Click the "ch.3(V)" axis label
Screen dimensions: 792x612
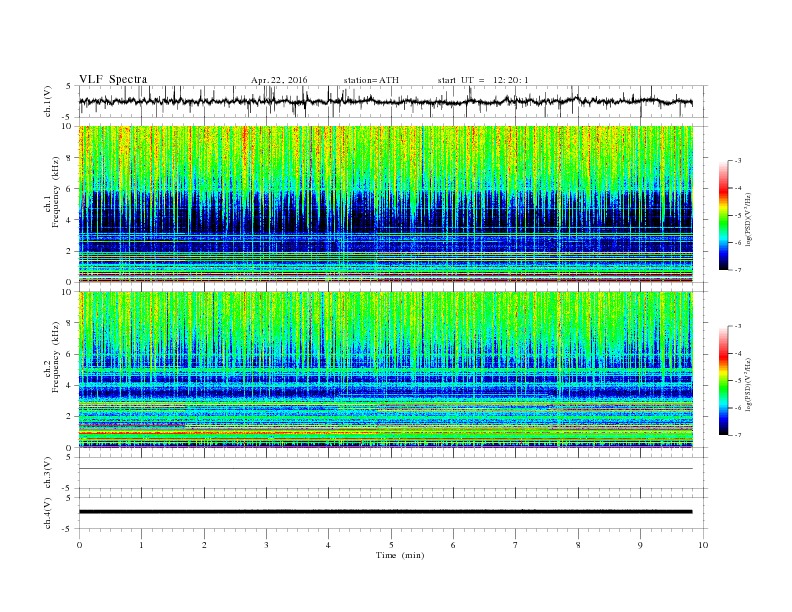pos(48,472)
